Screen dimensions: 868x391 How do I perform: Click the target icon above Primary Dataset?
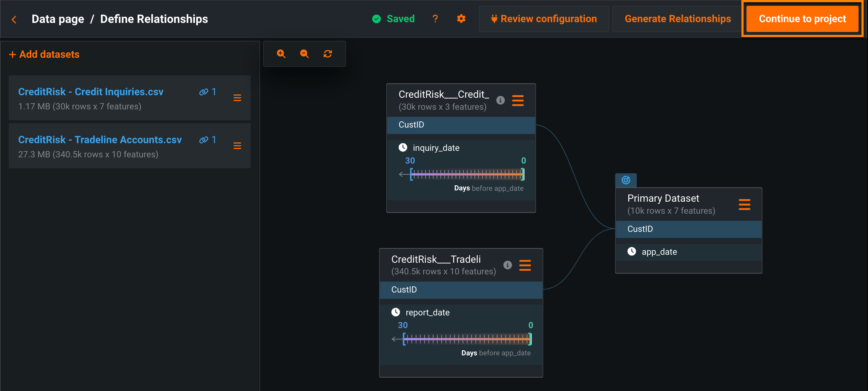click(626, 180)
